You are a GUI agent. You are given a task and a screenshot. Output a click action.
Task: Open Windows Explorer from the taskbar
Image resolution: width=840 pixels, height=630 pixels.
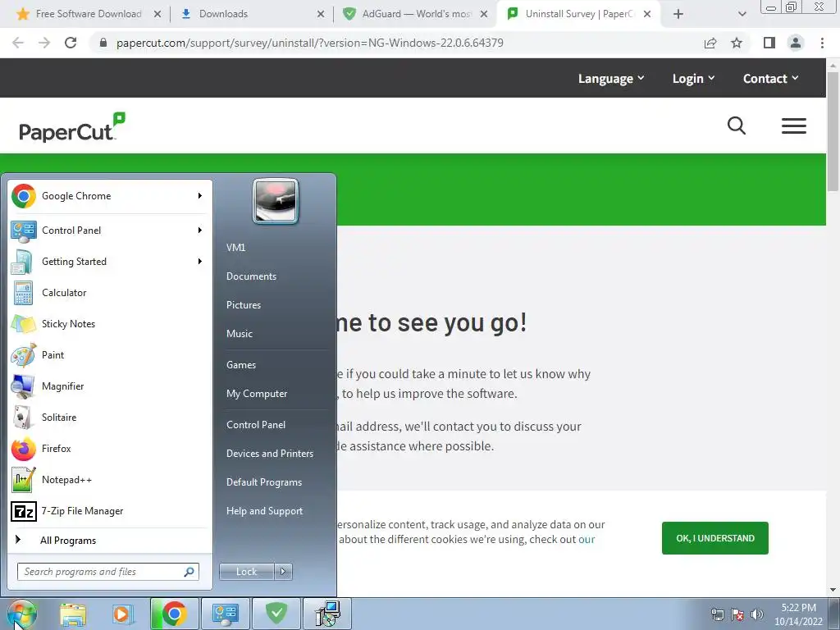point(73,614)
